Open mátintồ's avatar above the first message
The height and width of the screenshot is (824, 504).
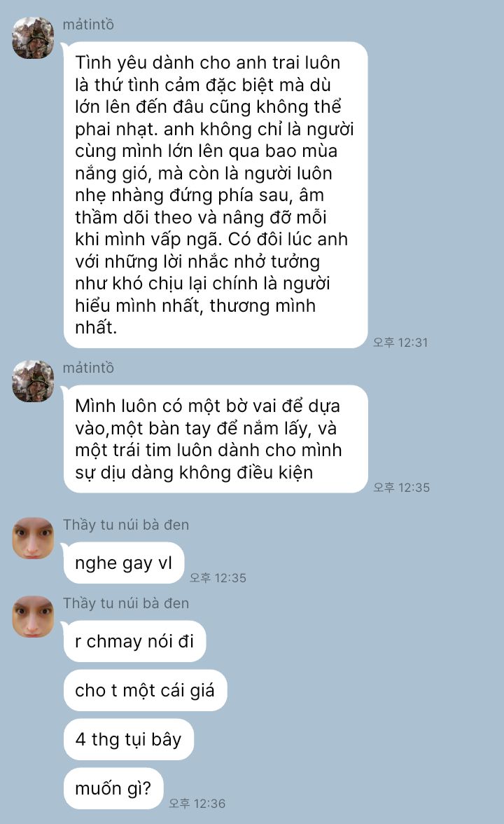(33, 38)
